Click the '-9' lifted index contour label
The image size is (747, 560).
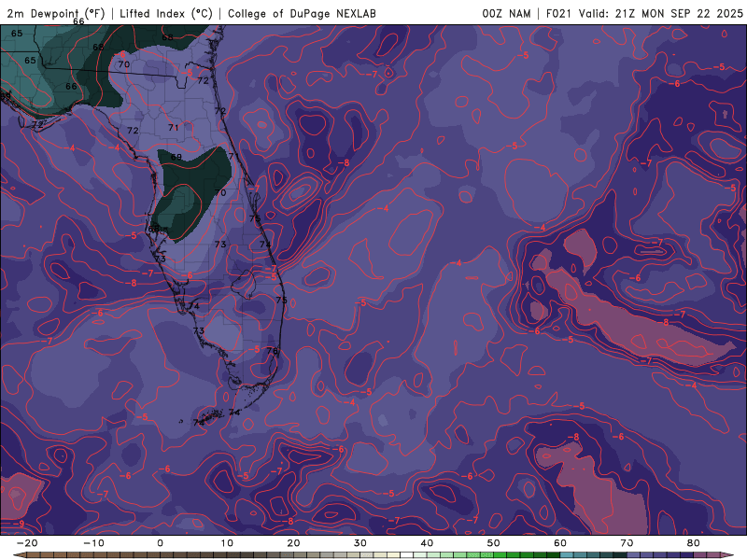coord(19,524)
